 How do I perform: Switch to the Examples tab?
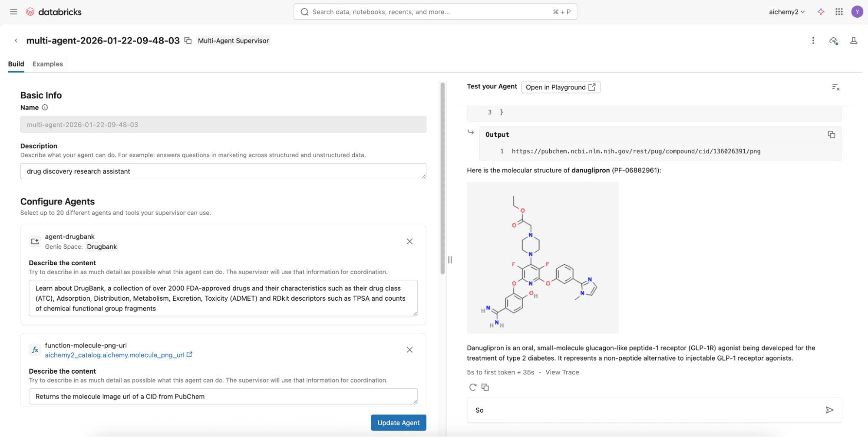48,64
